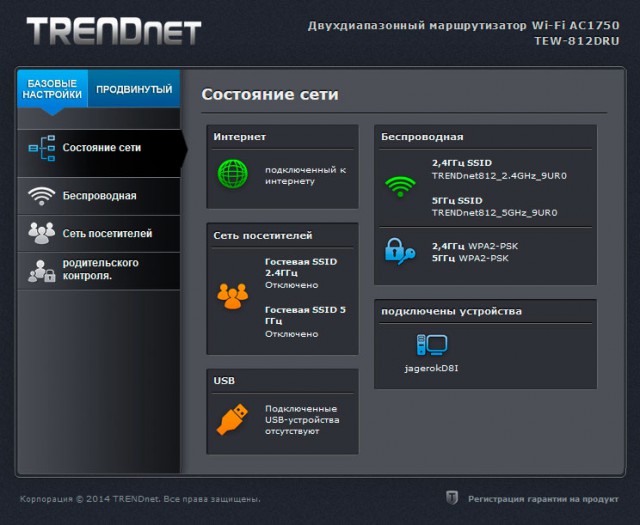The width and height of the screenshot is (640, 525).
Task: Click the 2,4ГГц SSID label
Action: tap(462, 163)
